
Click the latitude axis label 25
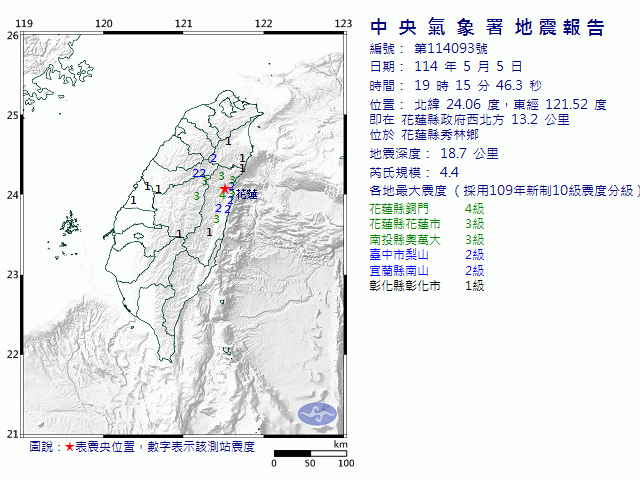(x=13, y=116)
